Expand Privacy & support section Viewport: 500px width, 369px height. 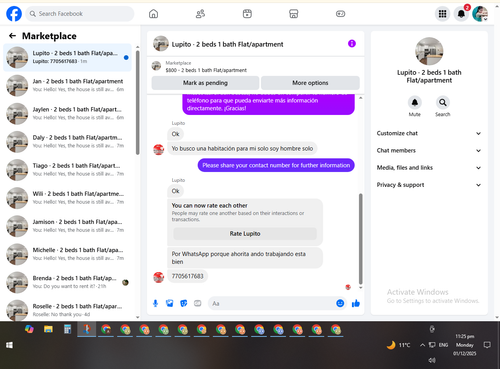point(429,185)
